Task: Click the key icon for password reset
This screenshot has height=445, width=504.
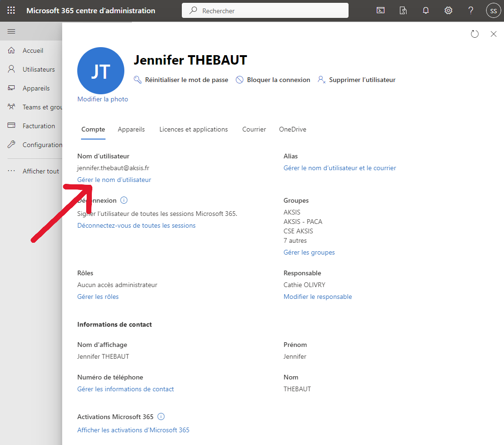Action: (138, 80)
